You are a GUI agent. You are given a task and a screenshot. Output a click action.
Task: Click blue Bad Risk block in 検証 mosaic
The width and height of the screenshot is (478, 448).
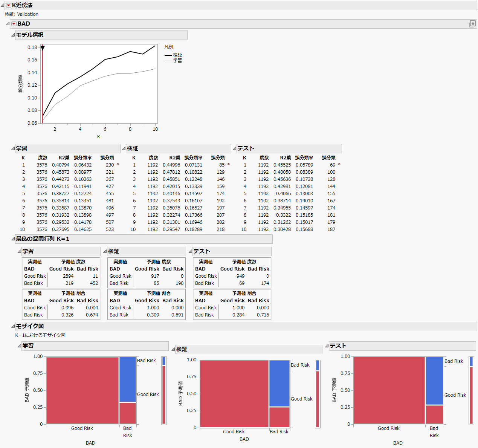[279, 384]
